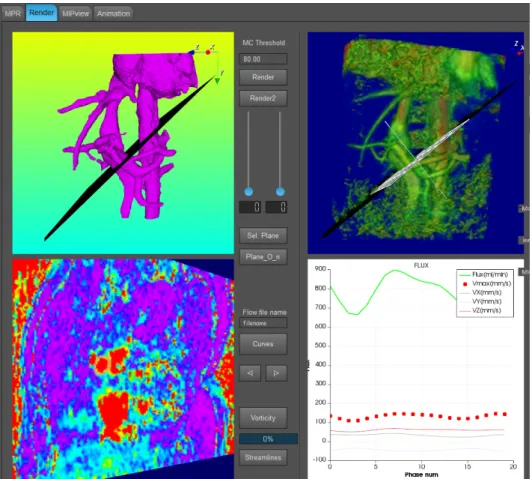Click the Plane_O_n button

[x=263, y=257]
